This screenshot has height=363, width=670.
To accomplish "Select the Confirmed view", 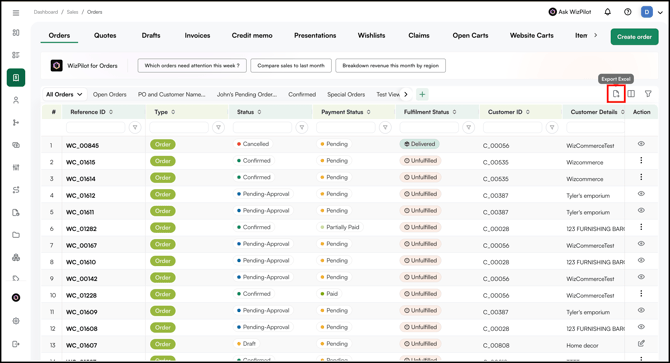I will pyautogui.click(x=302, y=94).
